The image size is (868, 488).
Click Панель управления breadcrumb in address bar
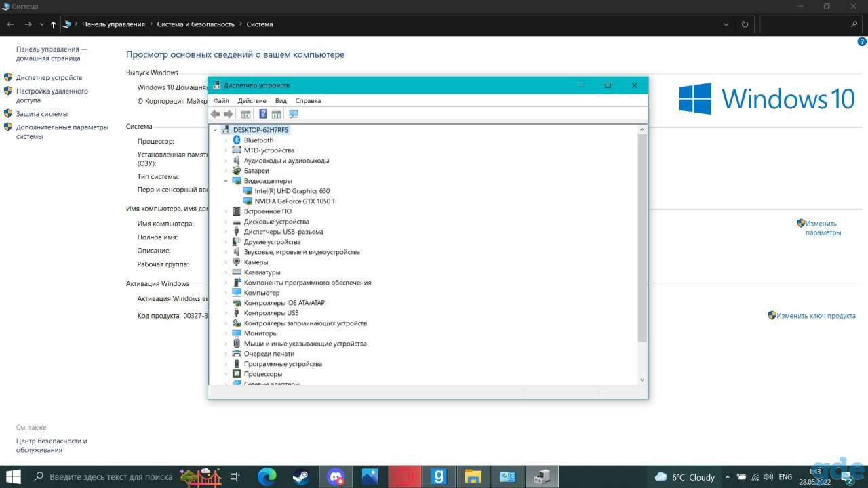(114, 24)
